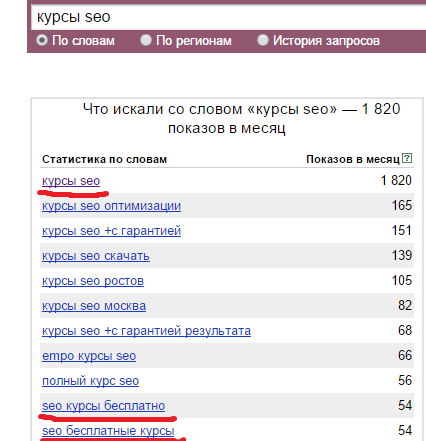
Task: Click the 'Показов в месяц' column header
Action: 353,159
